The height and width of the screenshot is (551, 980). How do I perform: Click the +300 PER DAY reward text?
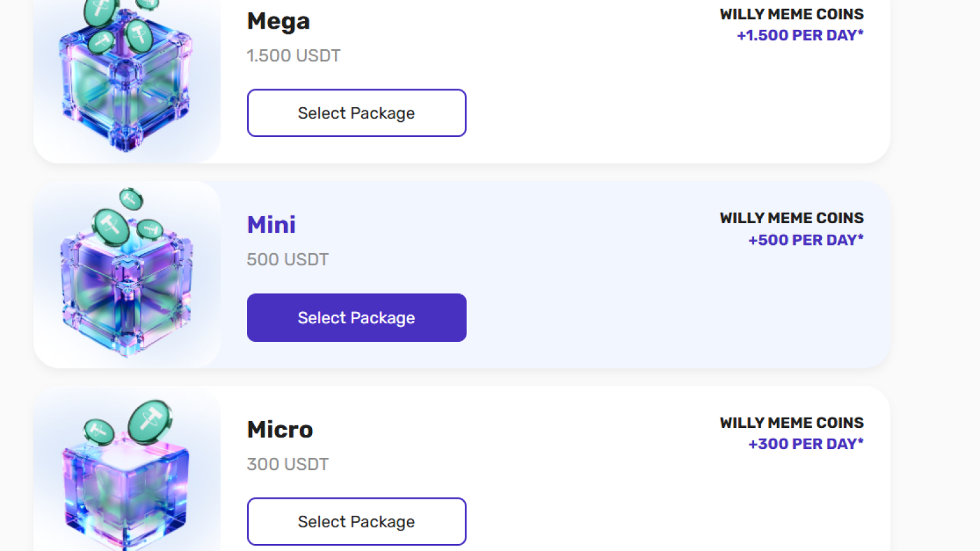[806, 444]
